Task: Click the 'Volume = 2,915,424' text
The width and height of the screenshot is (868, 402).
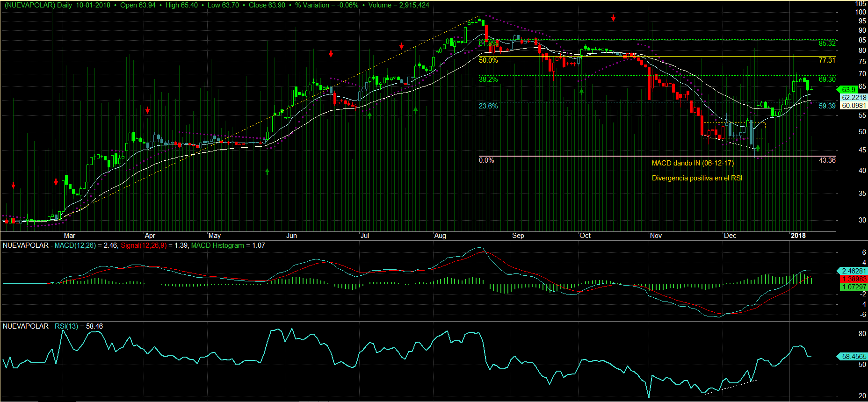Action: point(399,5)
